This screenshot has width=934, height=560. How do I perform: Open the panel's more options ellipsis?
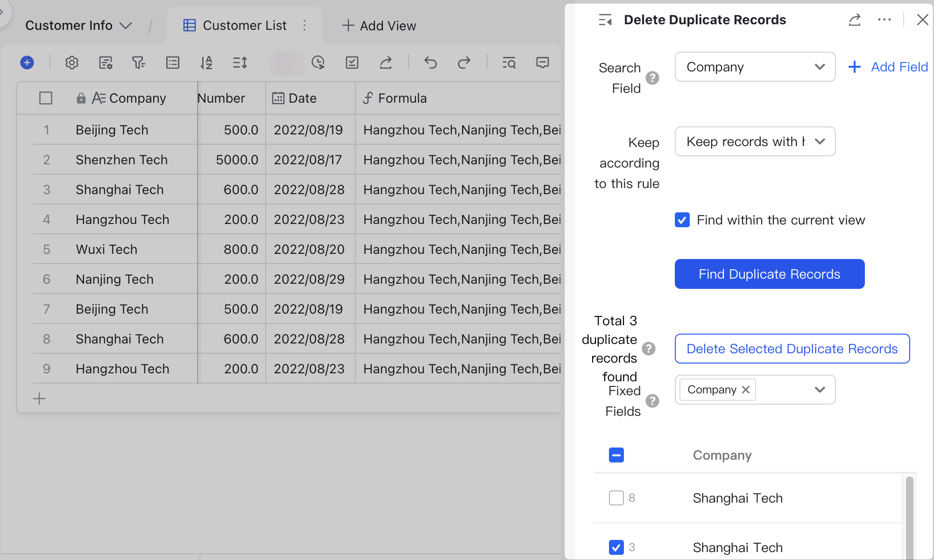884,20
